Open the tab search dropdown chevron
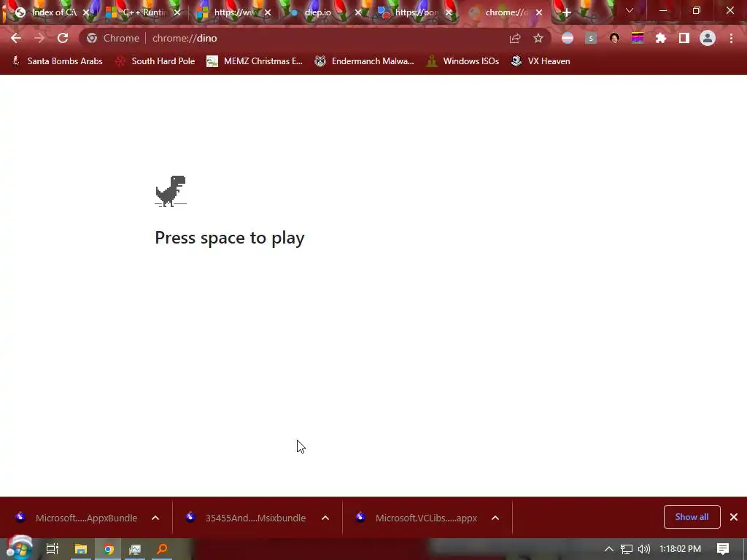The height and width of the screenshot is (560, 747). click(630, 10)
